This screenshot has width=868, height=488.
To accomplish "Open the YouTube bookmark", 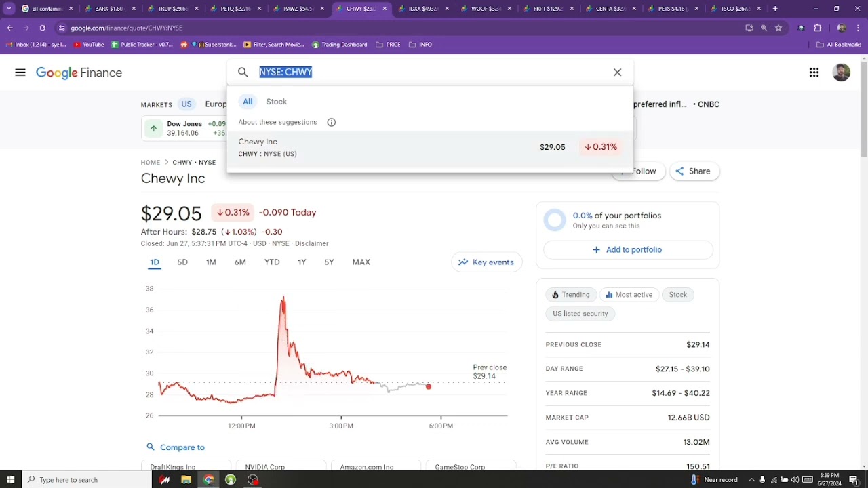I will point(88,45).
